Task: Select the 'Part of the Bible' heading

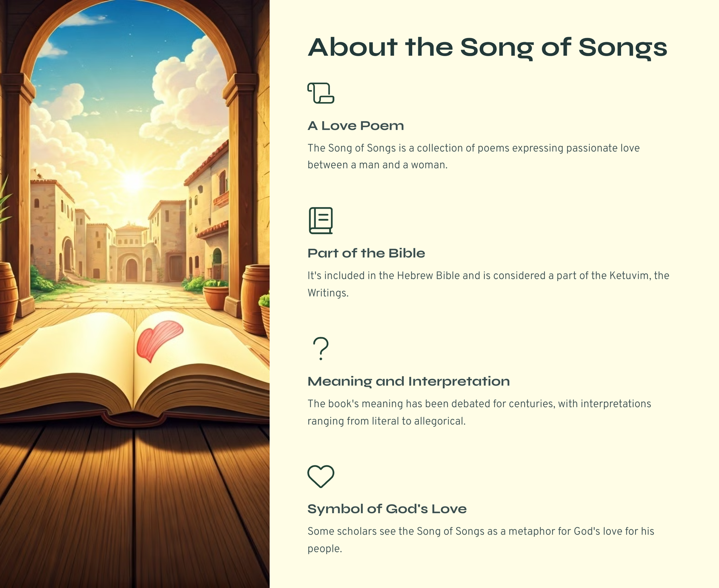Action: (x=366, y=253)
